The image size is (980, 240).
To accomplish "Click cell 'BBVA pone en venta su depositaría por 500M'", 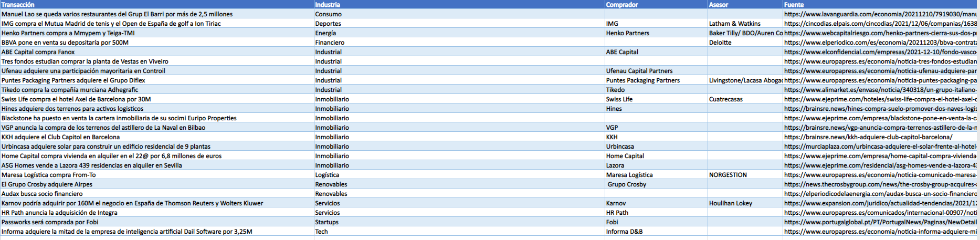I will click(x=157, y=43).
